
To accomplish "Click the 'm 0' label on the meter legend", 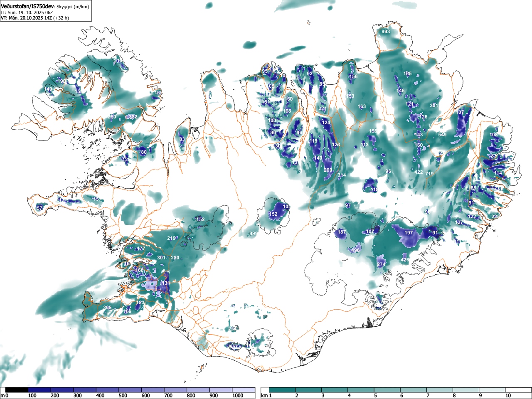I will click(5, 396).
